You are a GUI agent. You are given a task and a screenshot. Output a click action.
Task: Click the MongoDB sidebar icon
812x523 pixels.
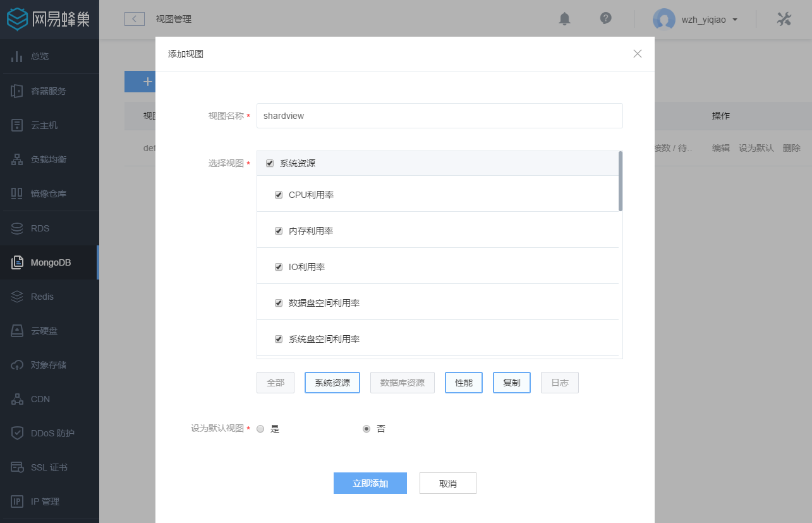pyautogui.click(x=17, y=262)
